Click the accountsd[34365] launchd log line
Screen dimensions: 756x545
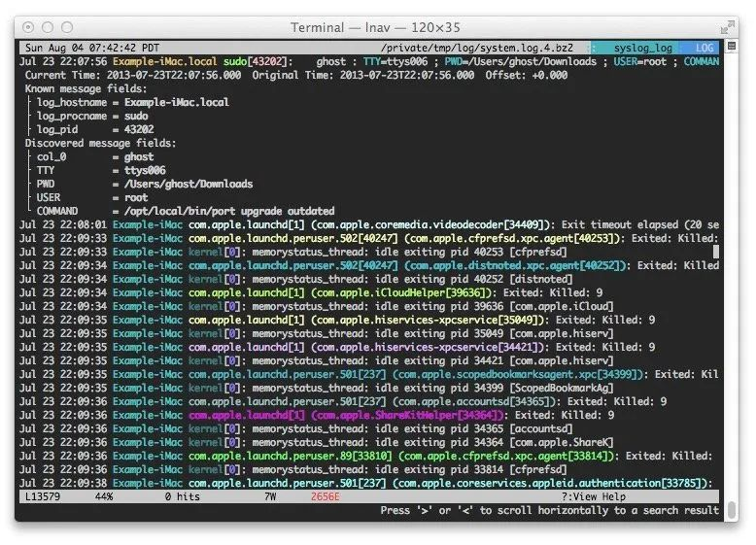[343, 401]
